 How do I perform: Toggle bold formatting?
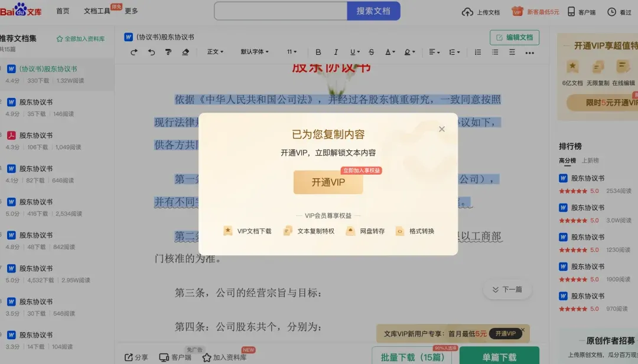(318, 52)
